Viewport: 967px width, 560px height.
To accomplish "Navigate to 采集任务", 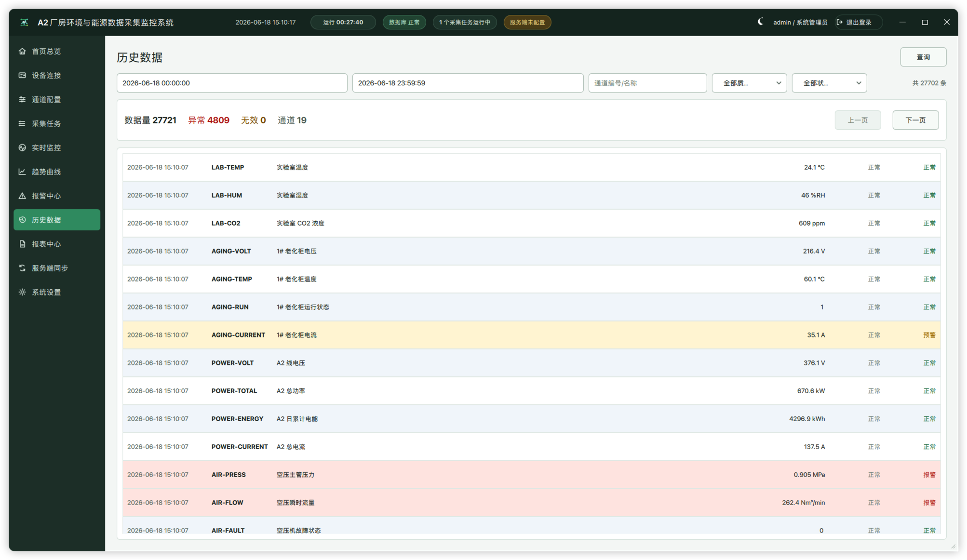I will click(57, 123).
